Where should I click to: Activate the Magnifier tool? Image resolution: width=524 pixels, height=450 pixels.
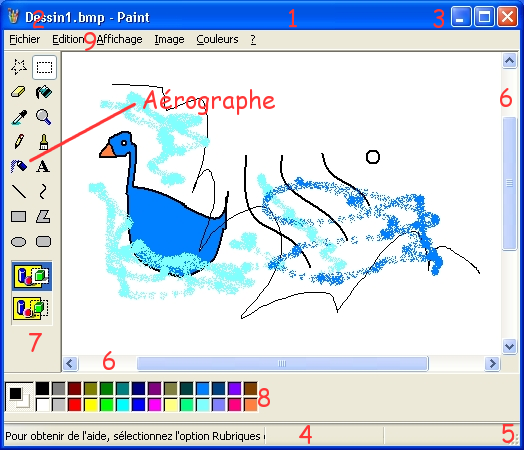[x=44, y=117]
